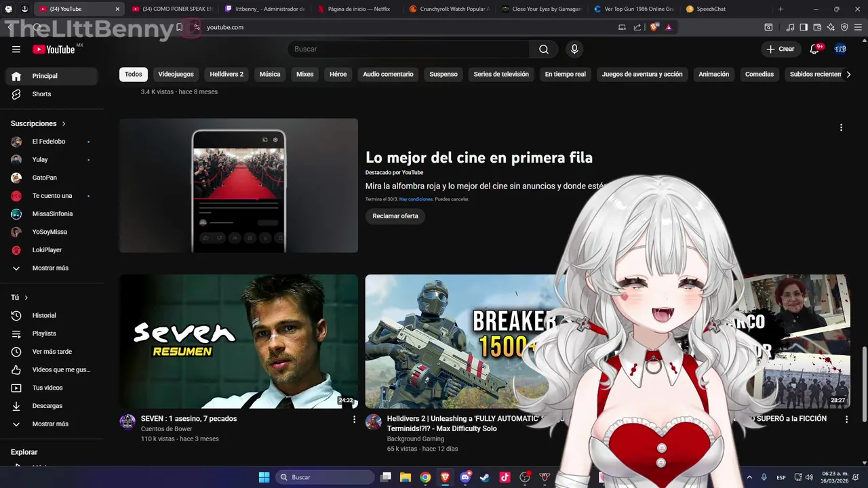Open Brave playlist music note icon

tap(790, 27)
